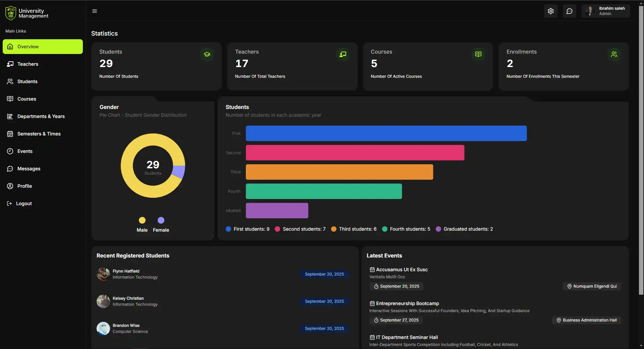Image resolution: width=644 pixels, height=349 pixels.
Task: Toggle the Female legend in gender chart
Action: 161,230
